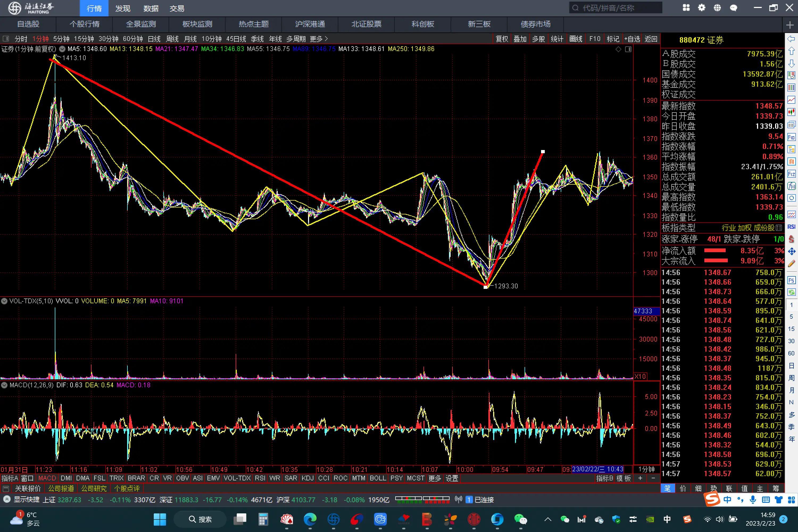Open the 板块监测 tab
Image resolution: width=798 pixels, height=532 pixels.
[197, 24]
